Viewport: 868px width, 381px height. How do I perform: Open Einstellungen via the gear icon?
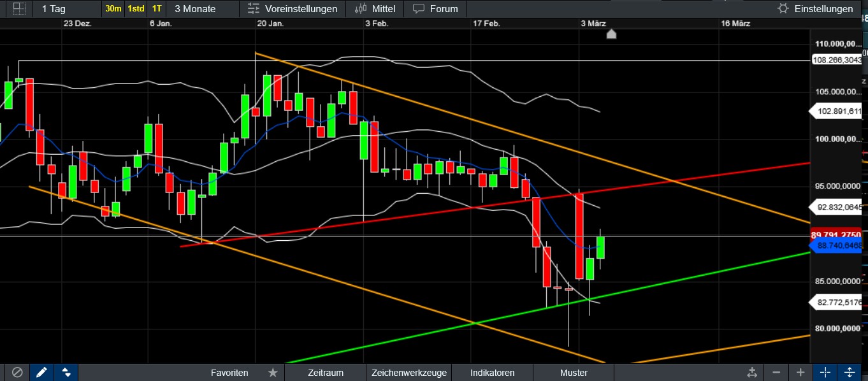tap(783, 8)
